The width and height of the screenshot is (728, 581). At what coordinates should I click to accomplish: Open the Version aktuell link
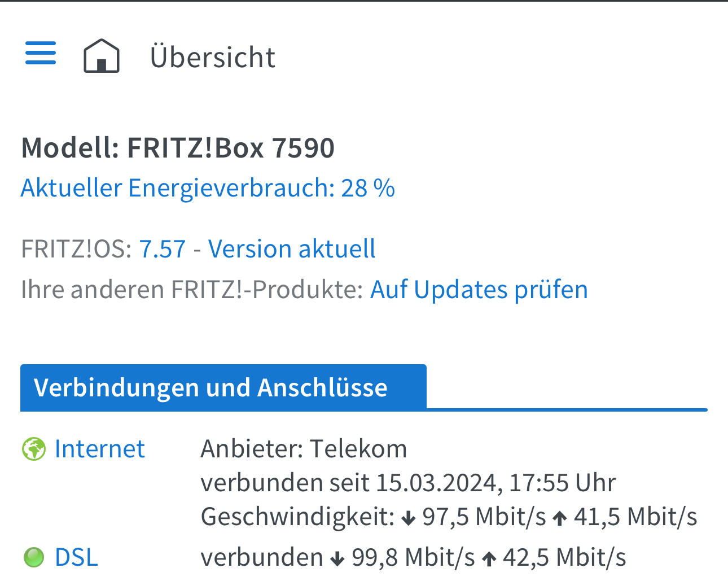(292, 249)
